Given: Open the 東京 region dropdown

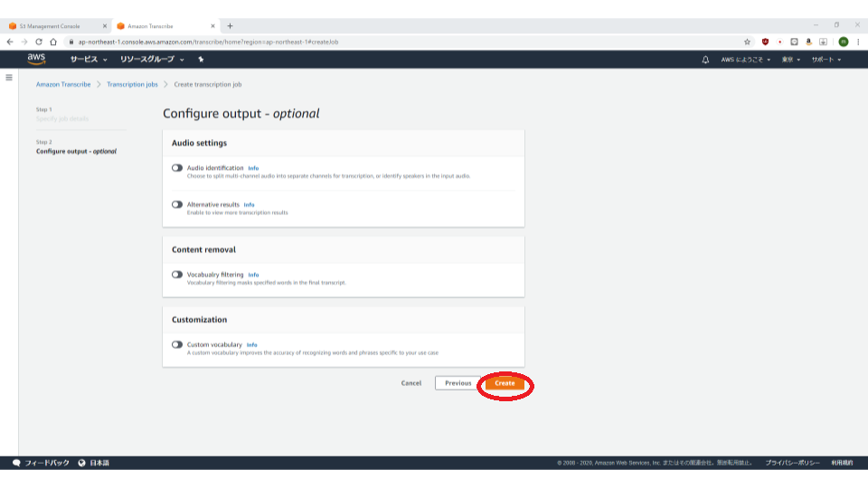Looking at the screenshot, I should coord(791,60).
